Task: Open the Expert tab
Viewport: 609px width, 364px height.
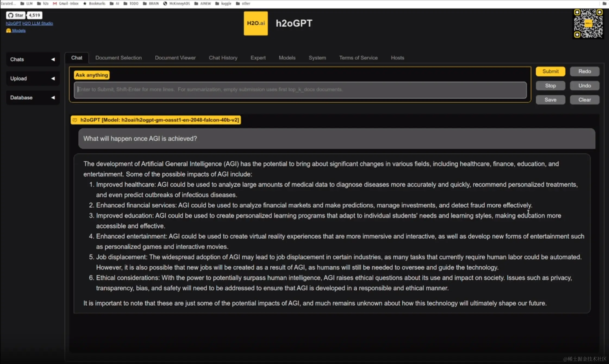Action: [258, 58]
